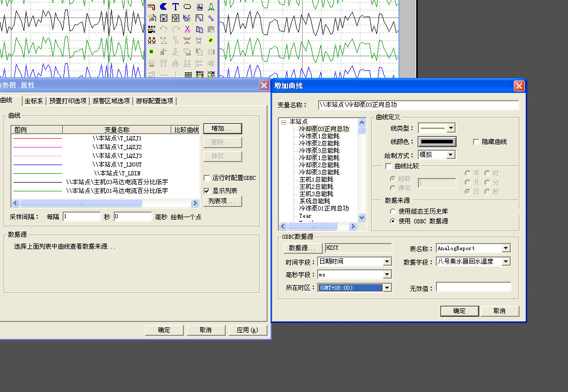Switch to the 坐标系 tab
The width and height of the screenshot is (568, 392).
(x=34, y=101)
